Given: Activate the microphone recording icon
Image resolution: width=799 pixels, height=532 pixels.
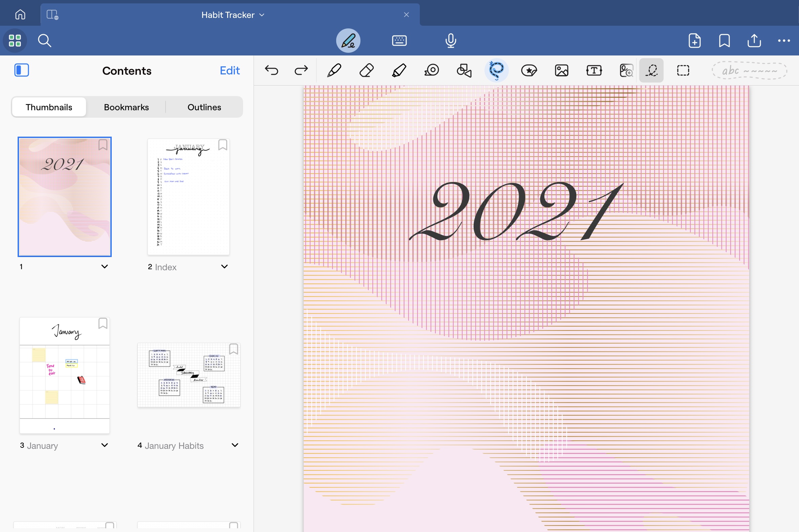Looking at the screenshot, I should tap(451, 41).
